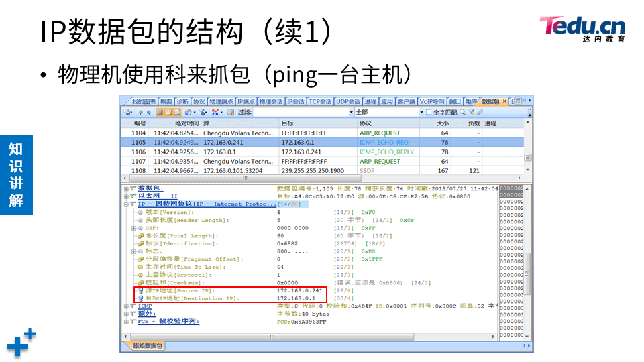Image resolution: width=644 pixels, height=362 pixels.
Task: Switch to 物理端点 tab
Action: [x=221, y=101]
